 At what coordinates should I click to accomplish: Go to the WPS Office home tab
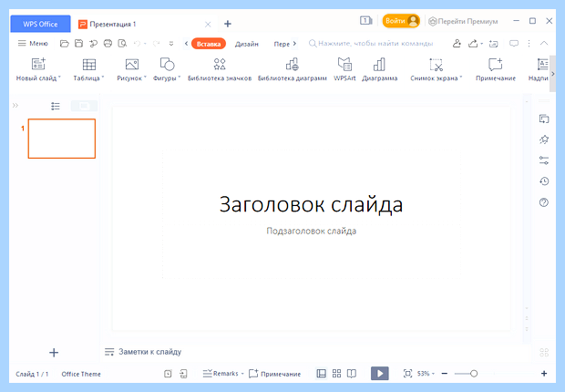pyautogui.click(x=40, y=25)
